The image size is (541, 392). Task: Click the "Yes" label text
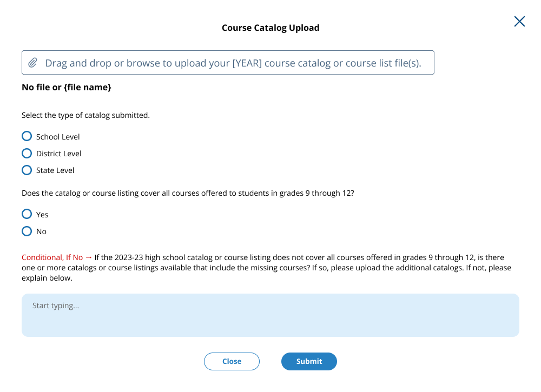point(42,215)
